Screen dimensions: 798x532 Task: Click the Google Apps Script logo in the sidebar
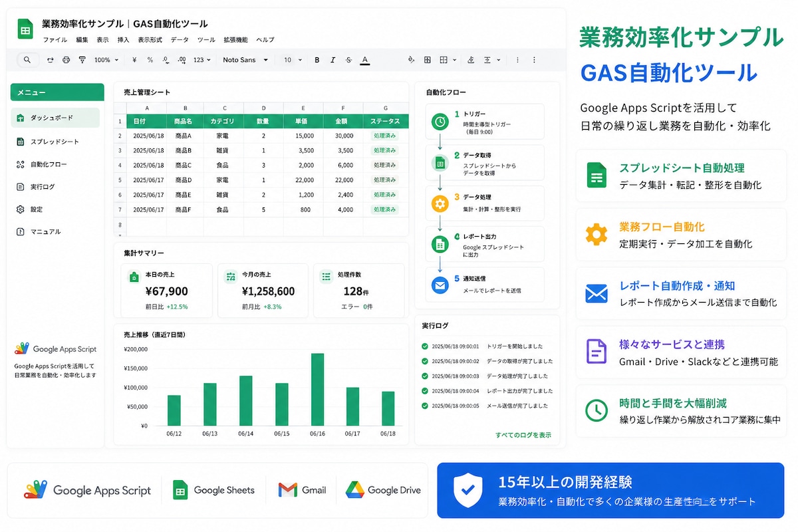[55, 348]
